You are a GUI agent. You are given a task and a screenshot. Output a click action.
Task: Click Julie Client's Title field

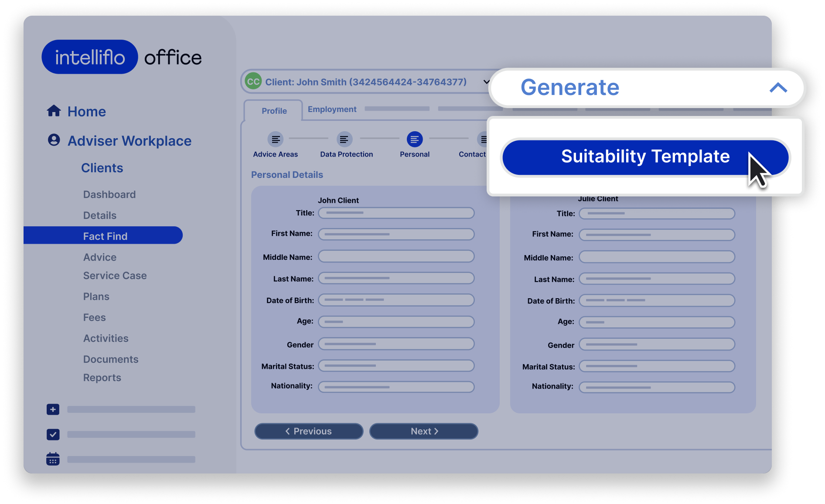pos(657,214)
